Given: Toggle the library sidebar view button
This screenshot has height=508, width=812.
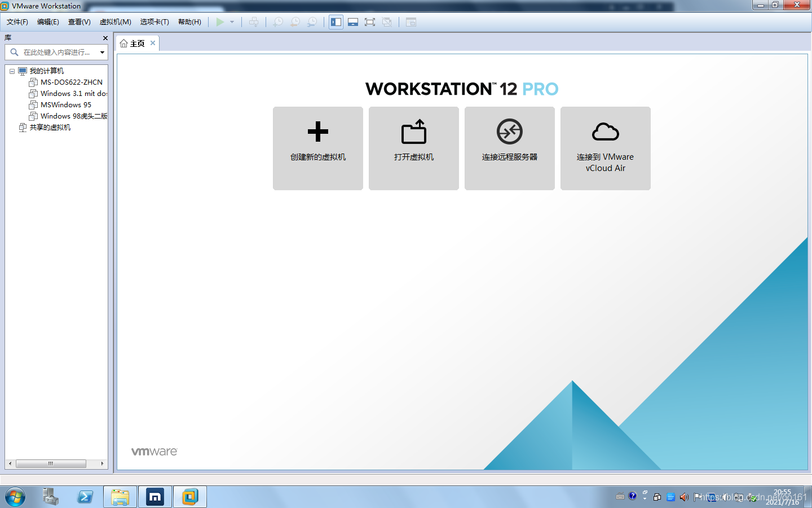Looking at the screenshot, I should point(336,22).
